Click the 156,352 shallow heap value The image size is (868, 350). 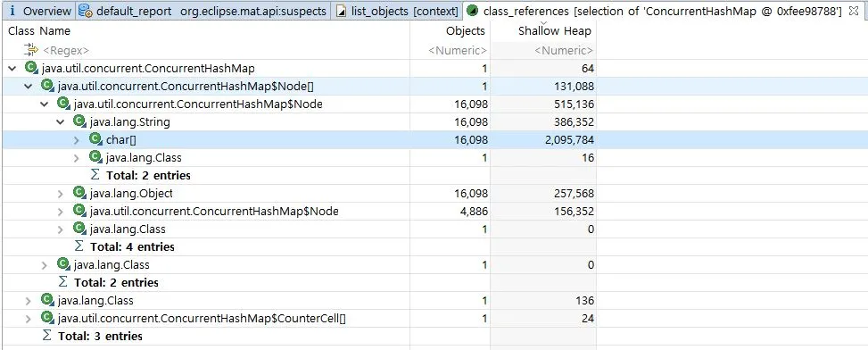pyautogui.click(x=574, y=211)
